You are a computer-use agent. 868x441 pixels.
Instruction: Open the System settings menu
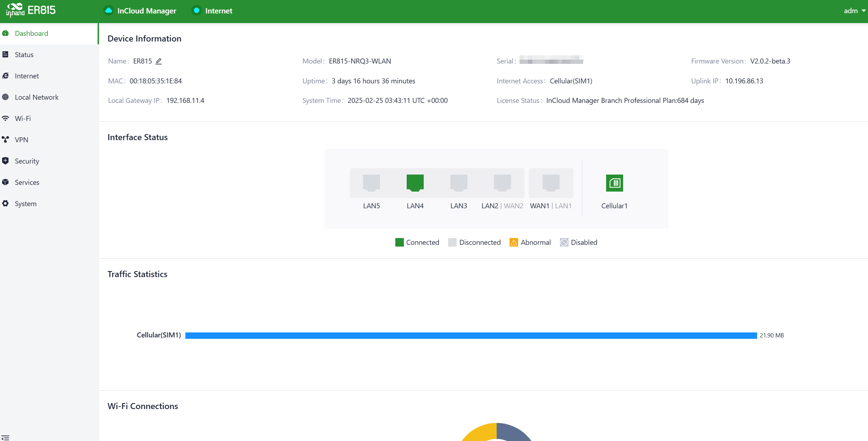click(x=25, y=204)
